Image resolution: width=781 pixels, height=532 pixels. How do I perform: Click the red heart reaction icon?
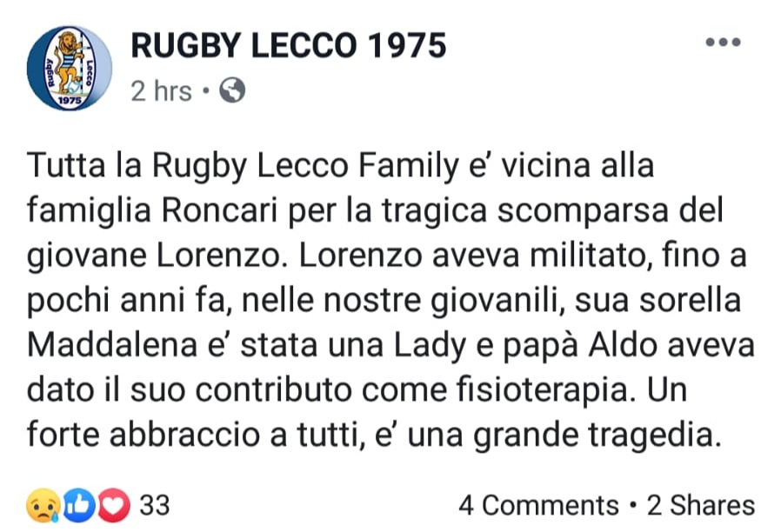pos(111,505)
